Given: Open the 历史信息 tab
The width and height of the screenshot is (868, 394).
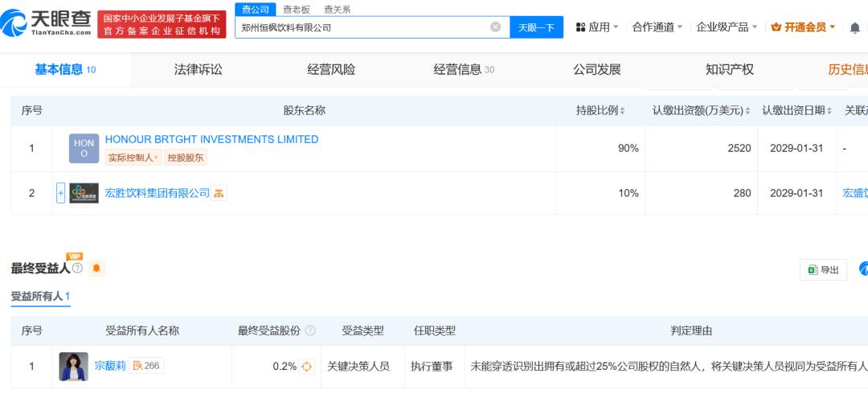Looking at the screenshot, I should click(x=848, y=70).
